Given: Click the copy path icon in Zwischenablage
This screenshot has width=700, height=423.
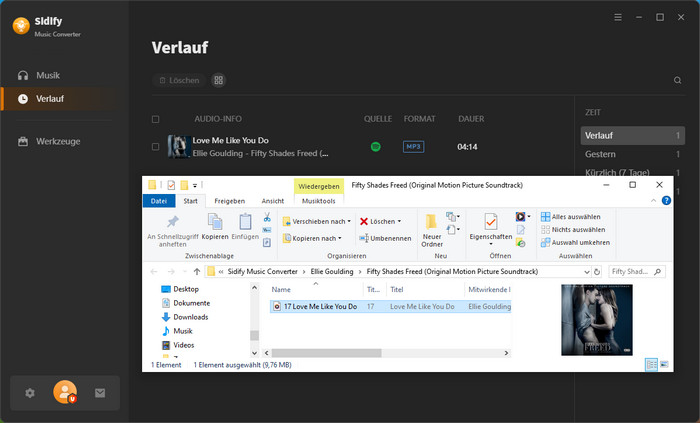Looking at the screenshot, I should pyautogui.click(x=267, y=230).
